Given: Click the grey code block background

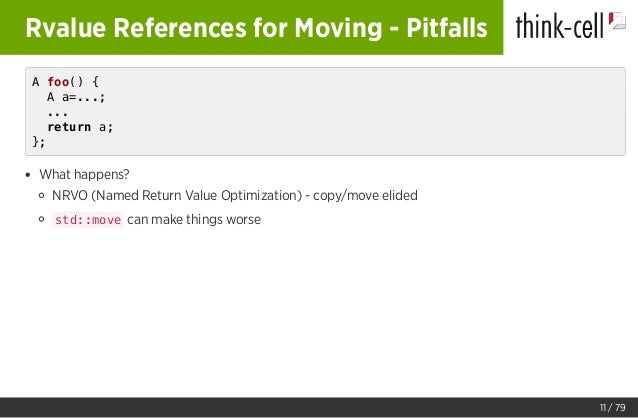Looking at the screenshot, I should coord(325,112).
